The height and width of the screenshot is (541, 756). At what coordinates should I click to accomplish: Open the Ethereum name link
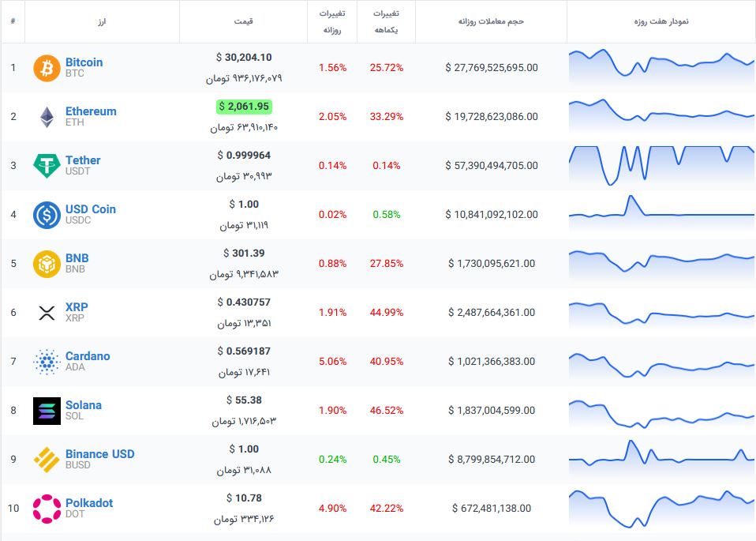click(x=91, y=111)
